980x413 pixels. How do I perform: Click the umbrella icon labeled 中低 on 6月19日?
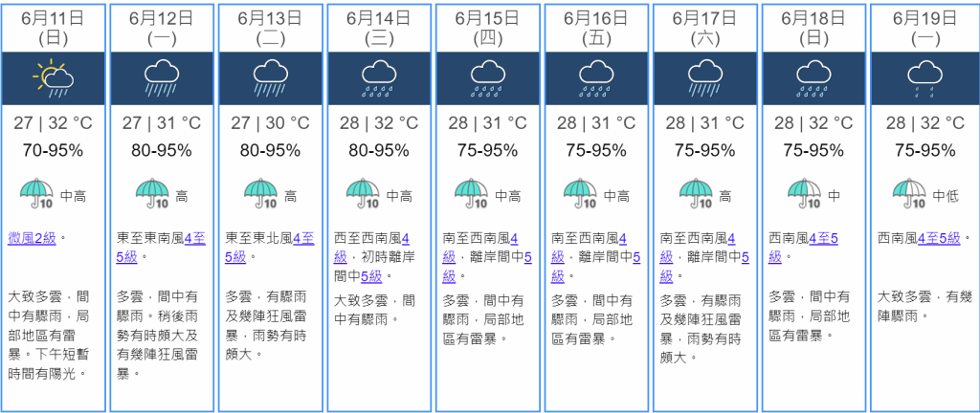point(910,193)
